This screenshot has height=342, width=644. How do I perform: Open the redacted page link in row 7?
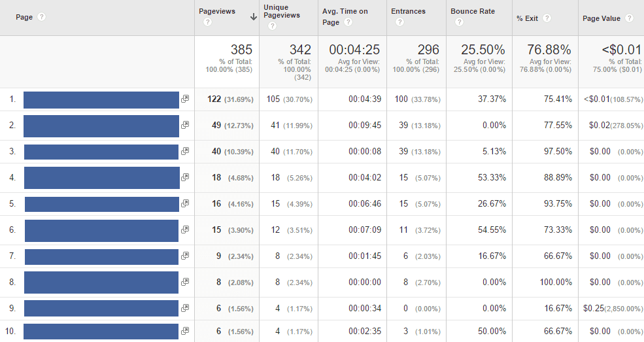(101, 256)
